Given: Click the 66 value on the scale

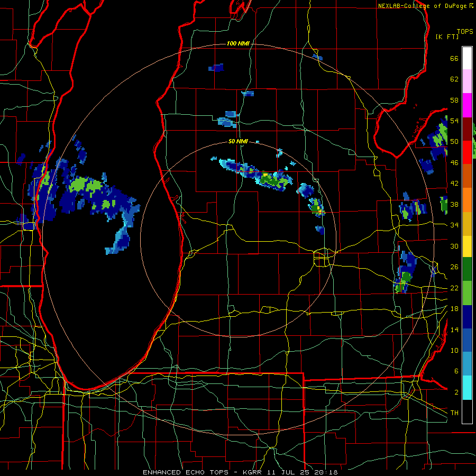Looking at the screenshot, I should click(x=454, y=59).
